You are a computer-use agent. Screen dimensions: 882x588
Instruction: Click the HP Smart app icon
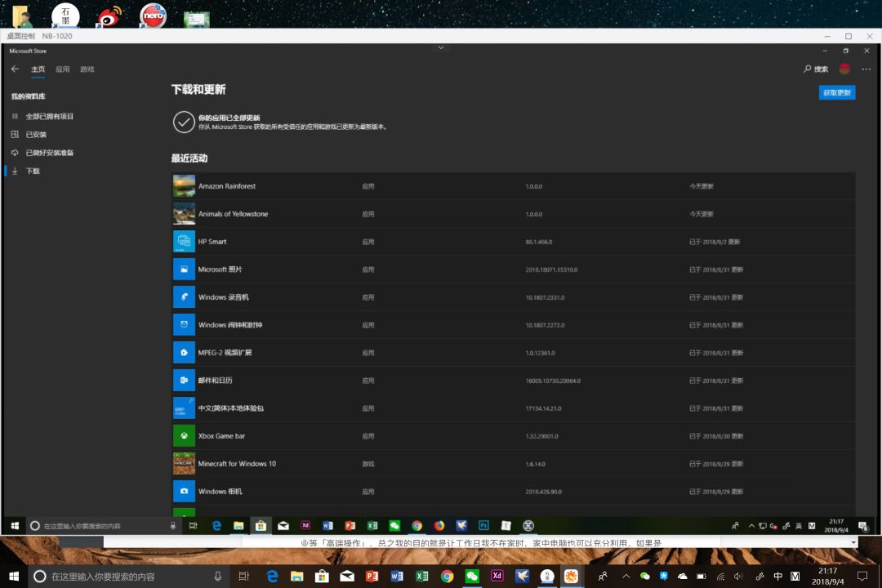click(x=184, y=242)
